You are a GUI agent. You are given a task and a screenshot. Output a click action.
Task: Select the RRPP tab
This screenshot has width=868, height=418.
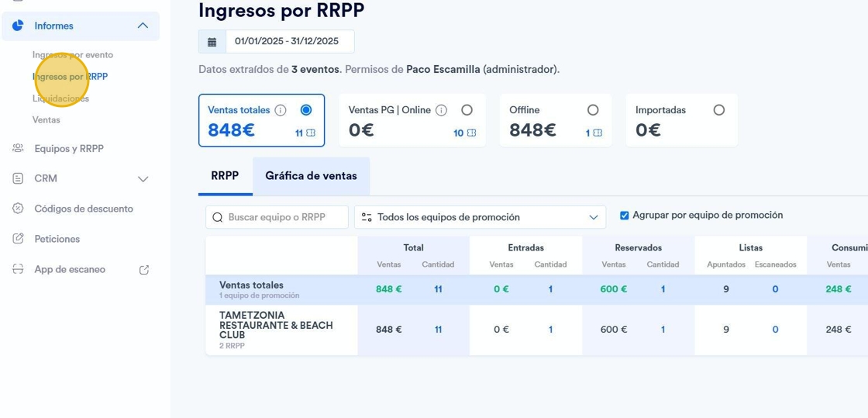225,176
